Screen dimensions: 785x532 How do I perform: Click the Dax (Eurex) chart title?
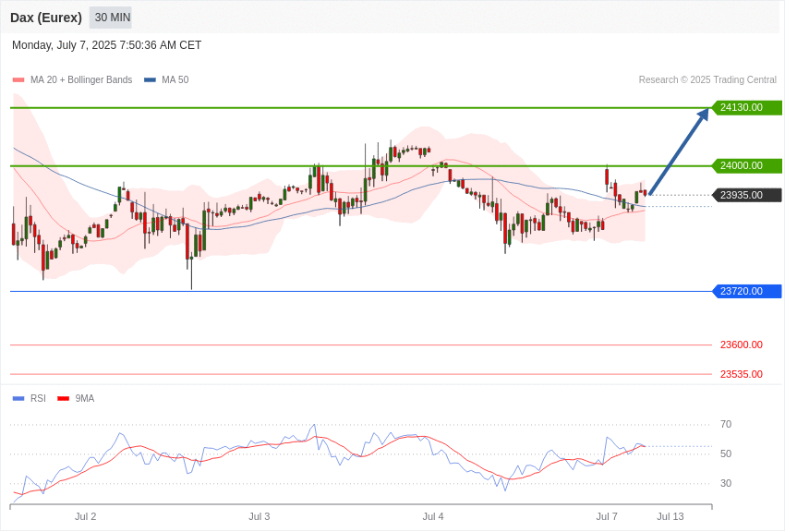(x=46, y=18)
